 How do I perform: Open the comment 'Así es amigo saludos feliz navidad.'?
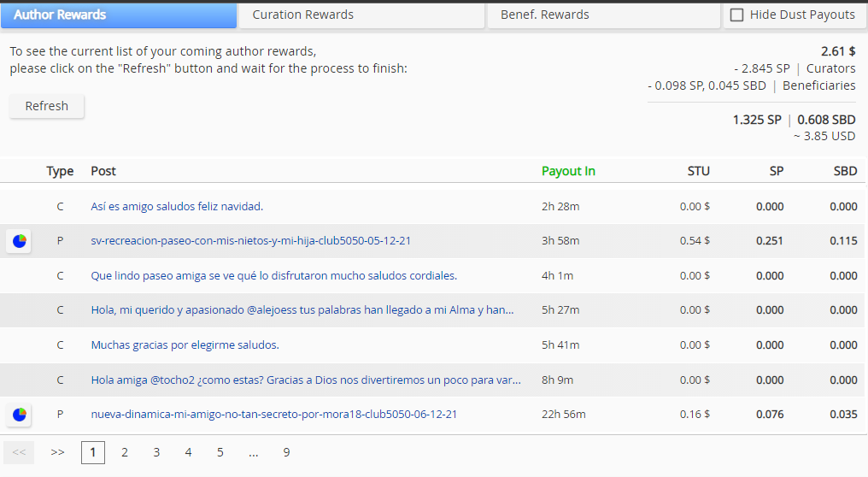pyautogui.click(x=177, y=206)
